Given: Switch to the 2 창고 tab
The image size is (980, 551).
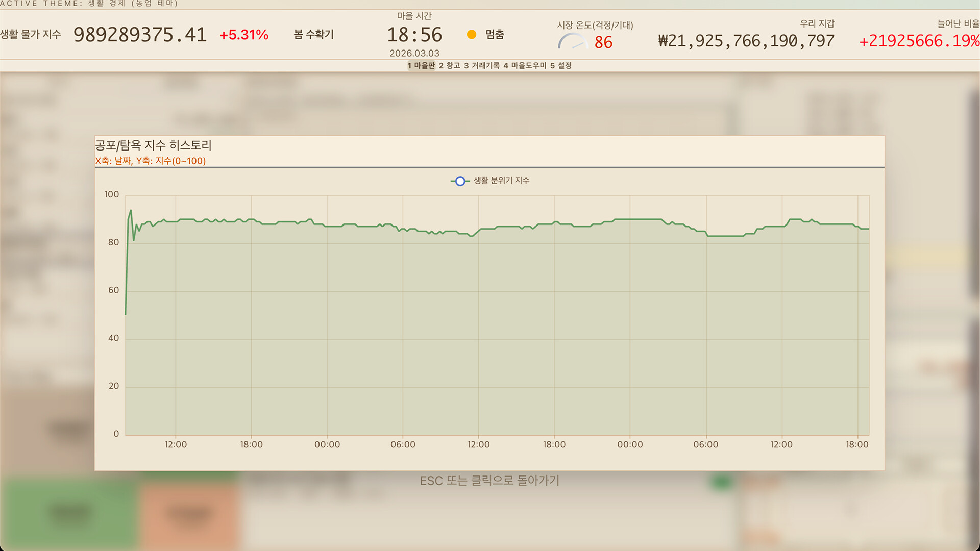Looking at the screenshot, I should pos(450,66).
